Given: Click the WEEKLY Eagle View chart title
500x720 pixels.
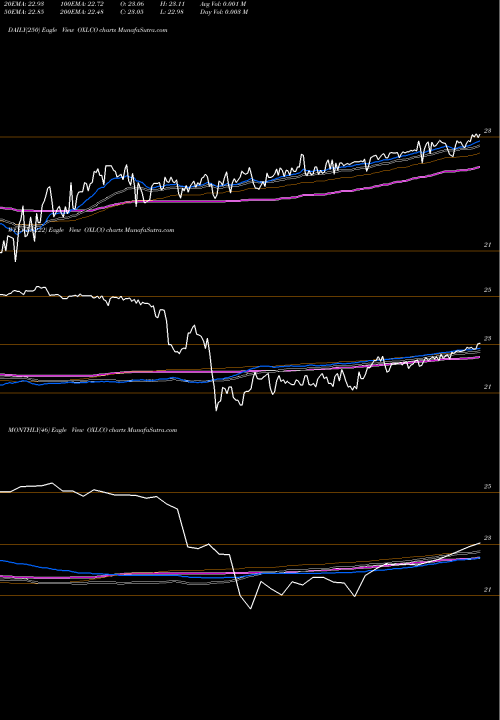Looking at the screenshot, I should pyautogui.click(x=91, y=230).
